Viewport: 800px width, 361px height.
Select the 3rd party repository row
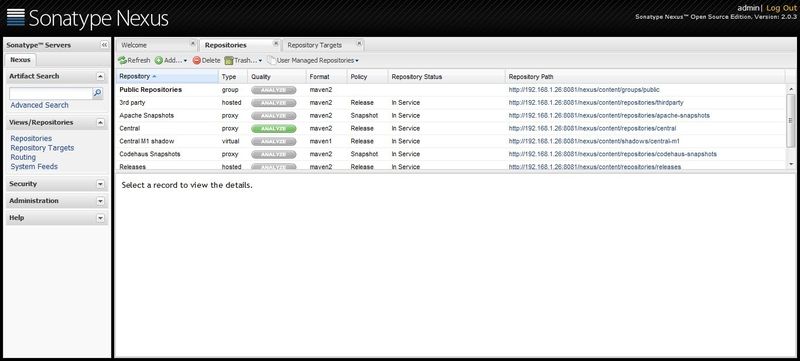point(451,102)
